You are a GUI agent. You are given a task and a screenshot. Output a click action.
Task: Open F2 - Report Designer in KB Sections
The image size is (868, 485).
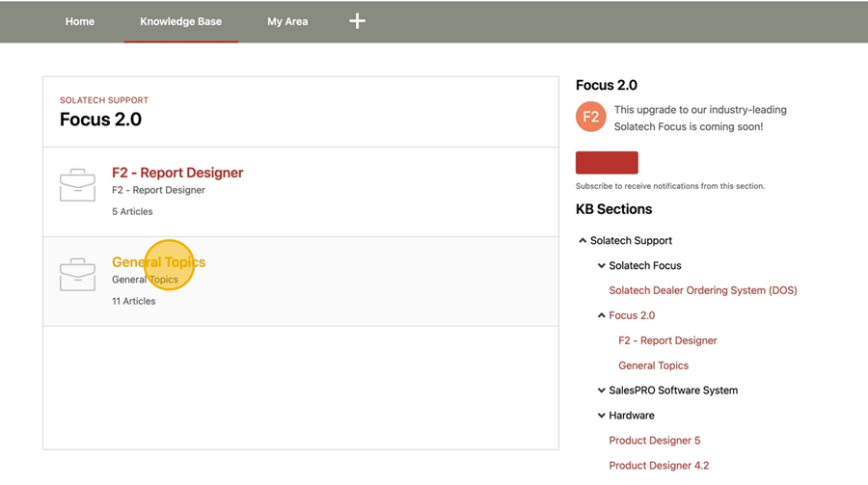[x=667, y=340]
